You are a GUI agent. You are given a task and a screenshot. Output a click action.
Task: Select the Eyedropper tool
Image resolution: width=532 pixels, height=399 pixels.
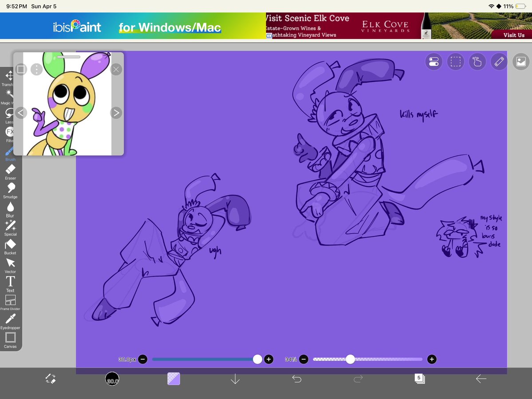click(10, 322)
